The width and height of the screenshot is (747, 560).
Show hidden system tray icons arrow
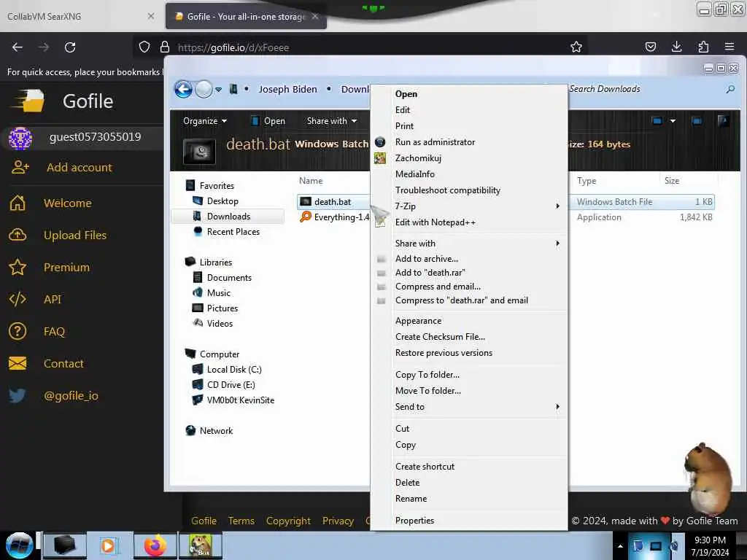(620, 546)
